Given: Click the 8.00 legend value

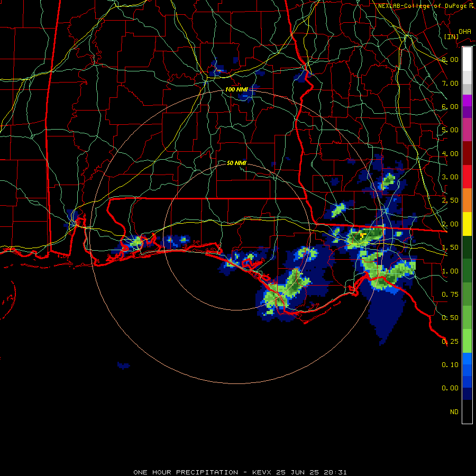Looking at the screenshot, I should (450, 59).
